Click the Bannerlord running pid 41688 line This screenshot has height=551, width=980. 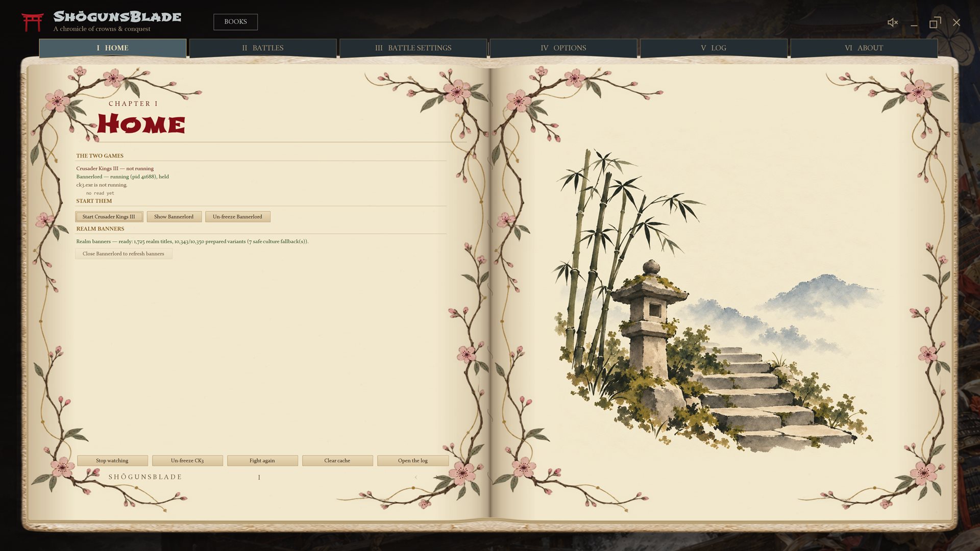click(x=122, y=177)
